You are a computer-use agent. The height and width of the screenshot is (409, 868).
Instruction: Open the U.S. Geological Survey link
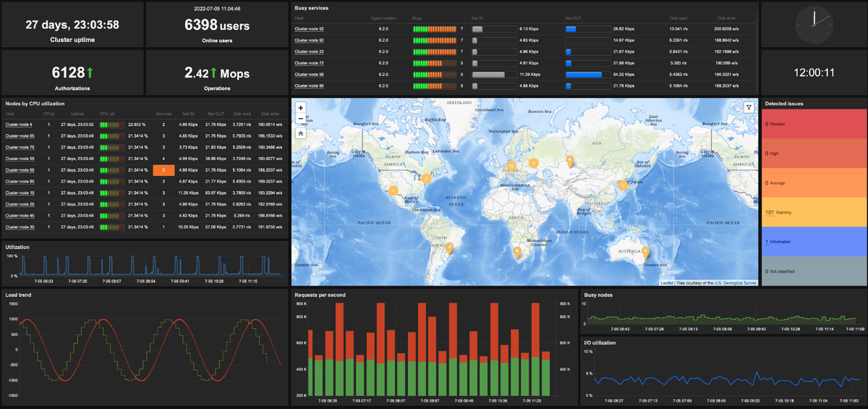tap(735, 283)
